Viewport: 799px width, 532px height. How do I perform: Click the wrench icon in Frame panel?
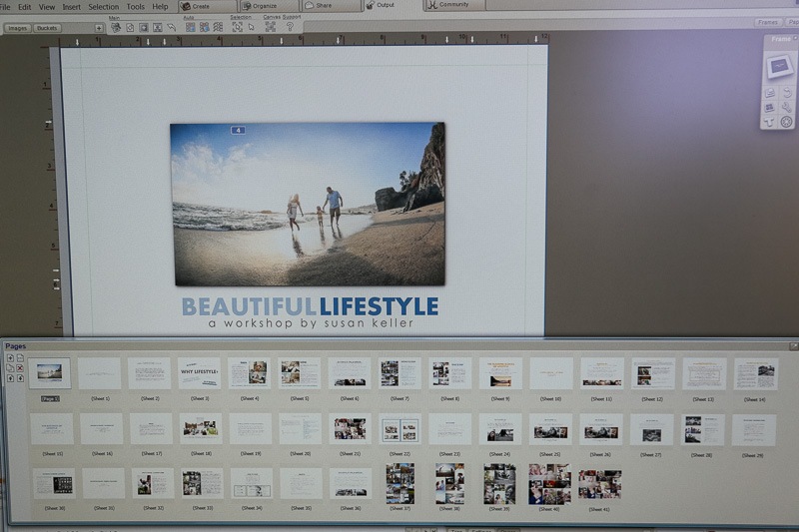(786, 107)
